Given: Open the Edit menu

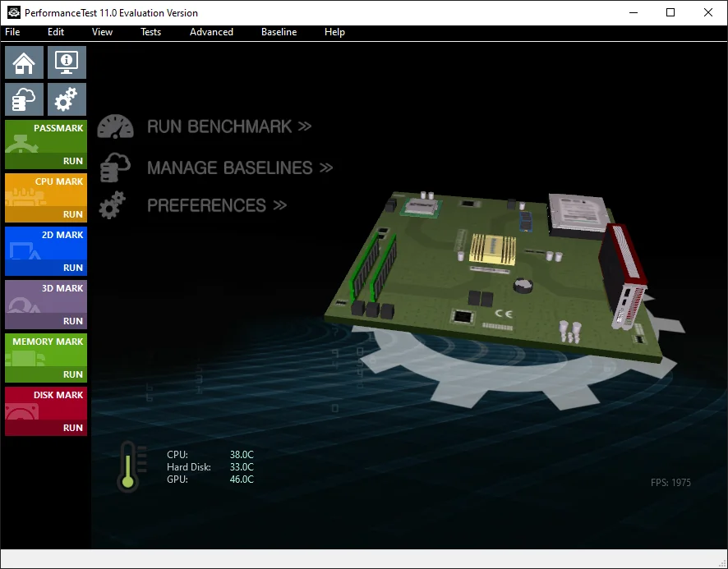Looking at the screenshot, I should point(56,32).
